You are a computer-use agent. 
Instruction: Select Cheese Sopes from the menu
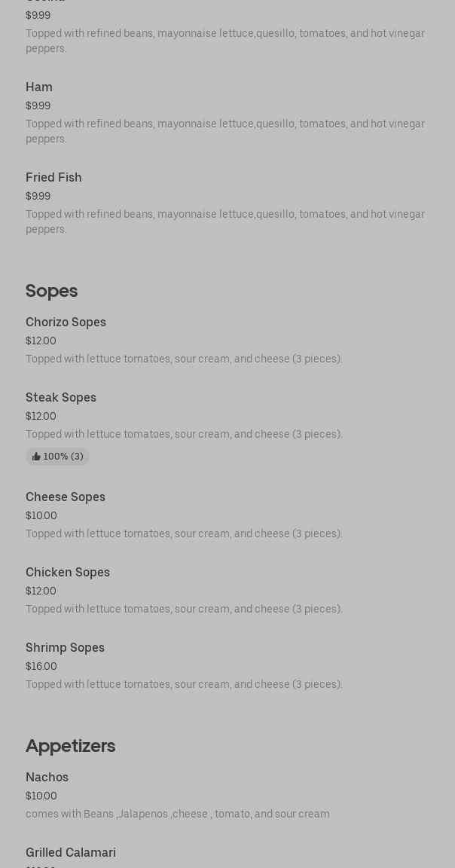(x=66, y=497)
